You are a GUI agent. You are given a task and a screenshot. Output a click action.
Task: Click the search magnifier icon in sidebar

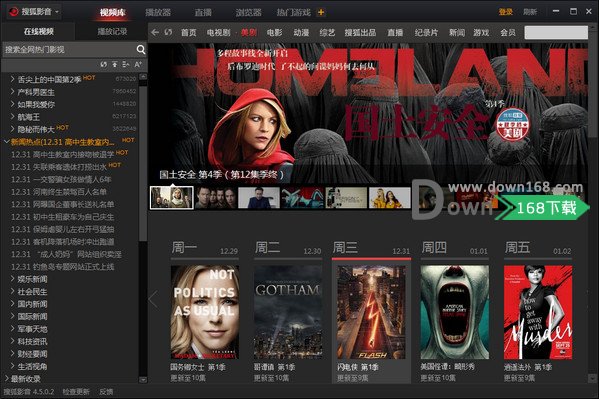[x=141, y=49]
